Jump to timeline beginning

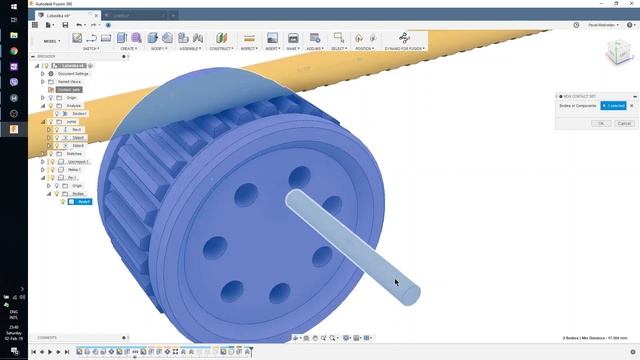(33, 352)
